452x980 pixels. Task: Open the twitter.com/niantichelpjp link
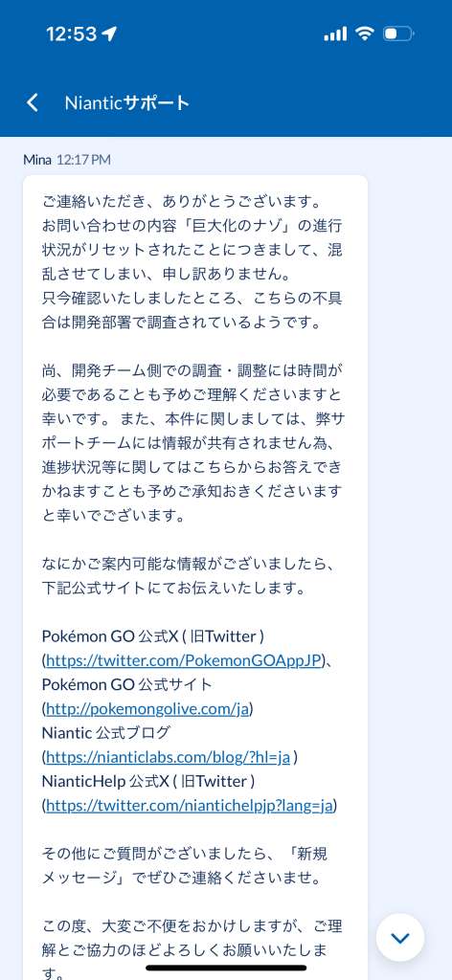[x=190, y=806]
